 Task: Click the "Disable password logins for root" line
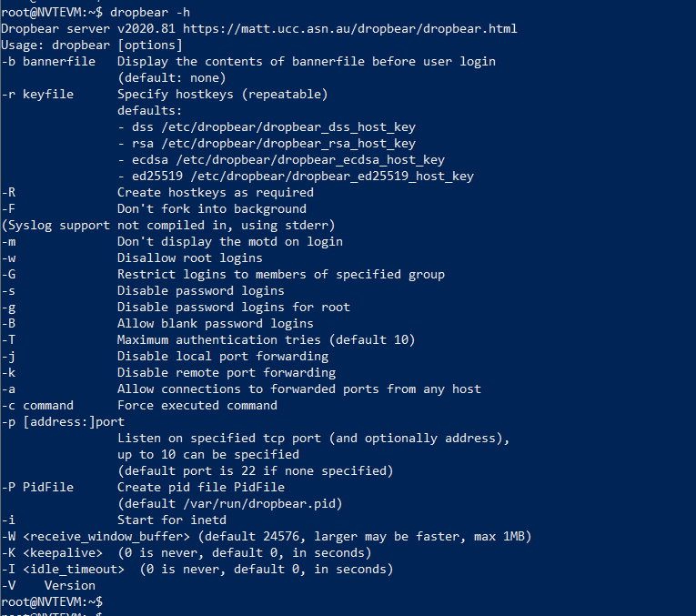[234, 307]
